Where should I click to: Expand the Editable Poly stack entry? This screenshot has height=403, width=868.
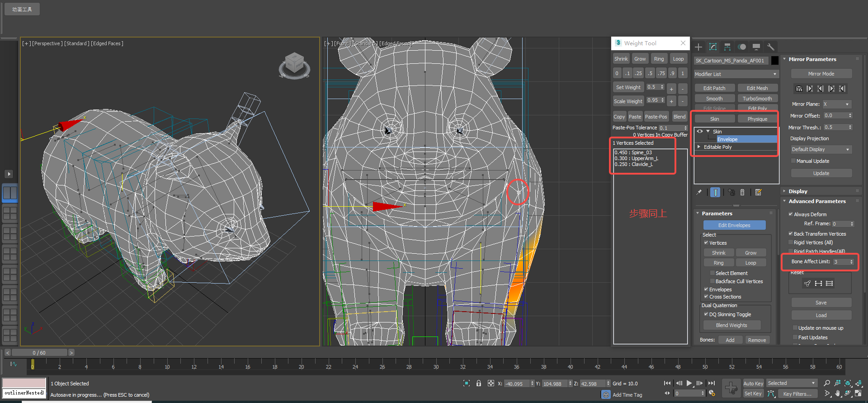pyautogui.click(x=699, y=147)
